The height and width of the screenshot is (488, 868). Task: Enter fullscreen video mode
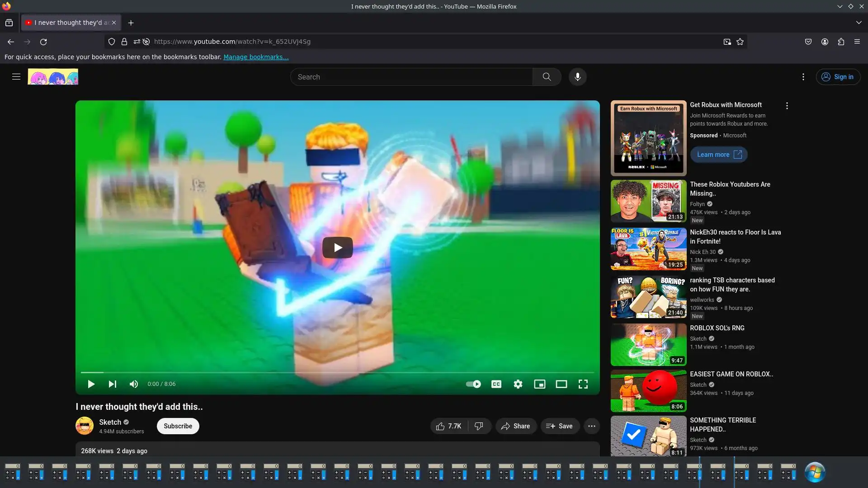click(583, 384)
